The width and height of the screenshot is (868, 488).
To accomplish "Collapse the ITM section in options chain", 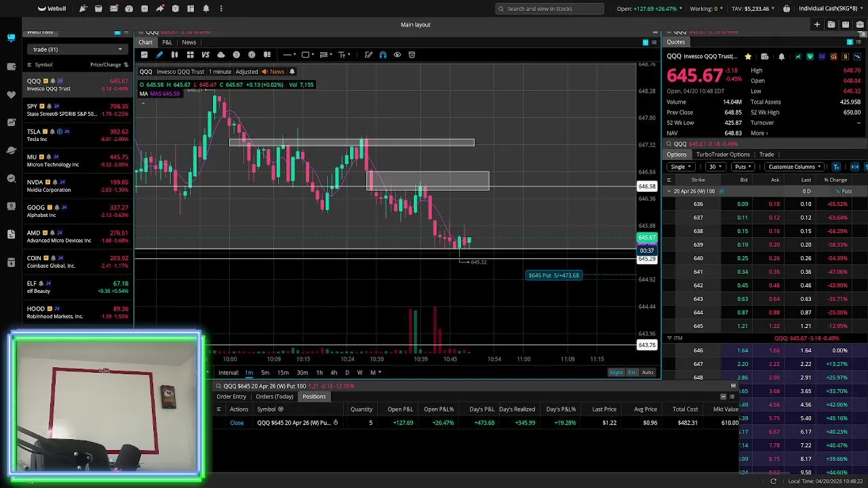I will point(669,338).
